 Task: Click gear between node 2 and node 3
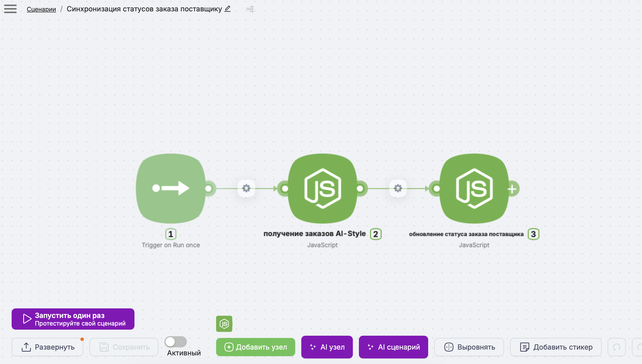point(398,188)
